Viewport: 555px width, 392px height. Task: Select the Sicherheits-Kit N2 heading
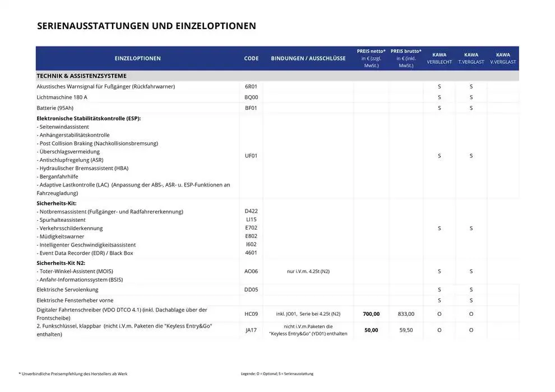point(59,262)
